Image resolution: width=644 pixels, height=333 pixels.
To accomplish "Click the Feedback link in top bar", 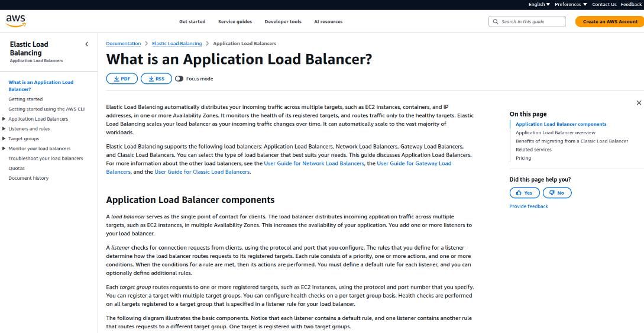I will pos(631,5).
